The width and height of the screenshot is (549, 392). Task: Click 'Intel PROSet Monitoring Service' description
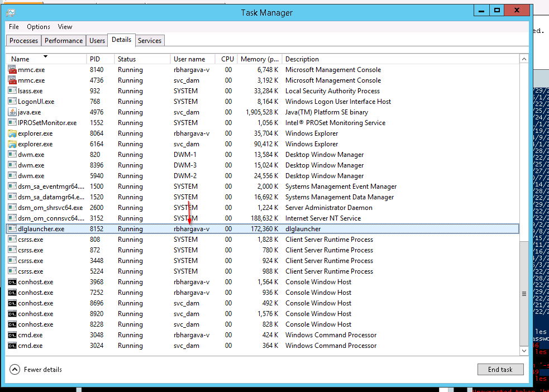(336, 123)
